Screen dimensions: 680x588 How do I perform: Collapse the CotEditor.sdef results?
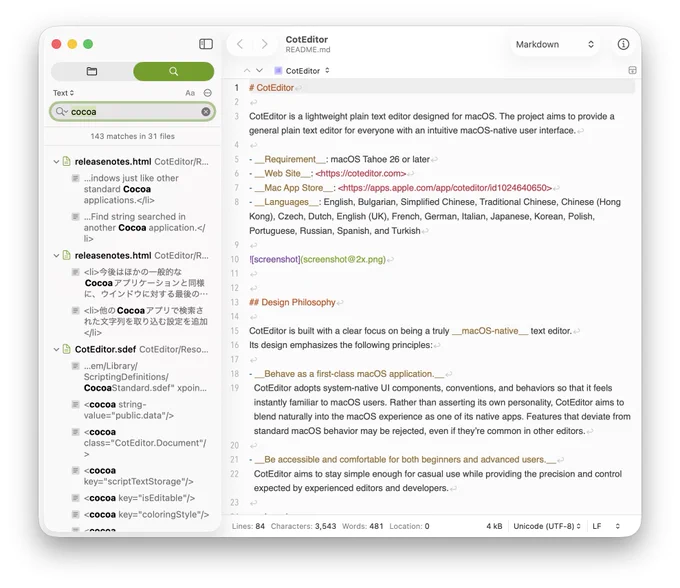pyautogui.click(x=56, y=350)
